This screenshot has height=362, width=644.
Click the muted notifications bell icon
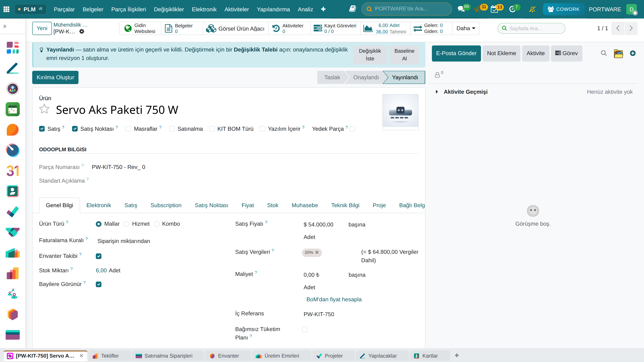click(x=532, y=9)
